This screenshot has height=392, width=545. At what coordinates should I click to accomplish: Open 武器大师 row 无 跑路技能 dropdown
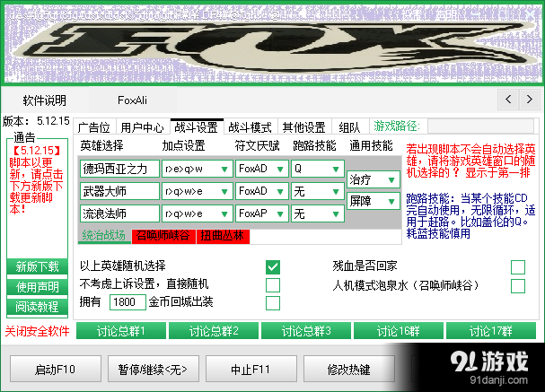[x=317, y=191]
